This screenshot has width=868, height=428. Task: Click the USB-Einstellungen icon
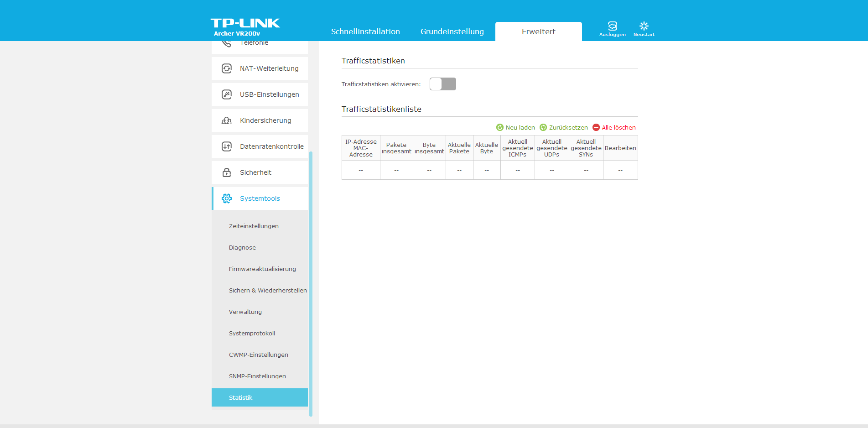[x=227, y=94]
